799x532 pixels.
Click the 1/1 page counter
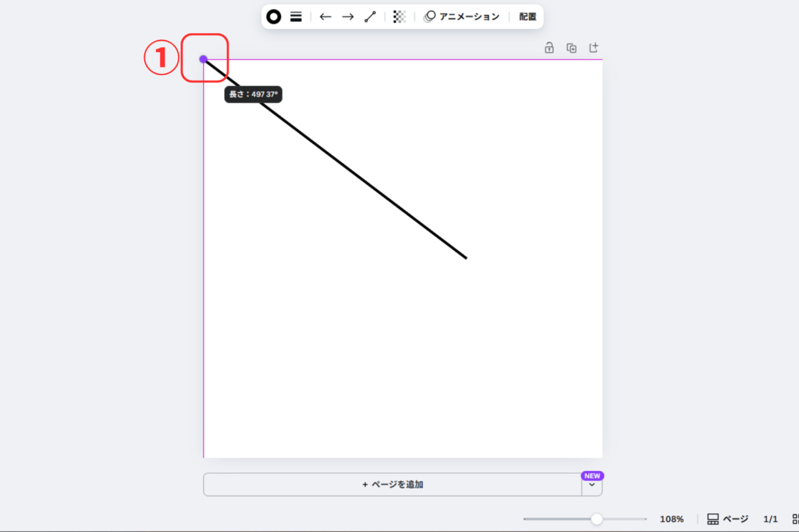(771, 519)
